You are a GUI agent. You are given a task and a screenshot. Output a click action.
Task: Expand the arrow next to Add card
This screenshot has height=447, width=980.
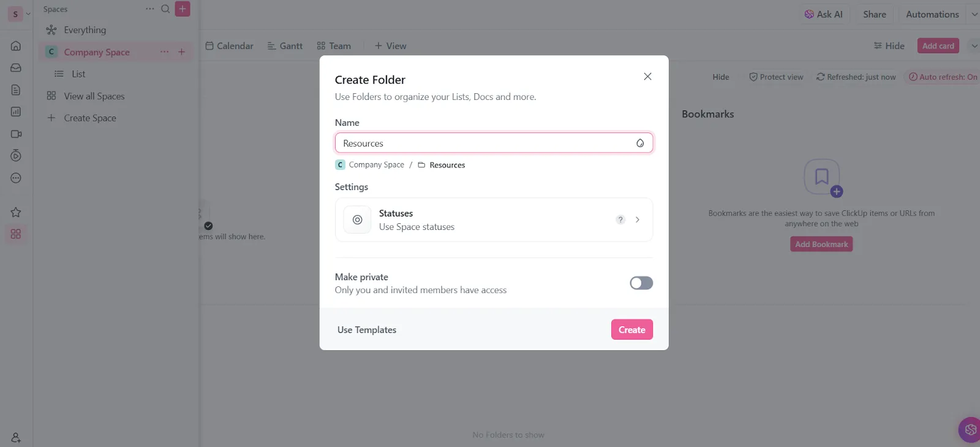tap(974, 46)
